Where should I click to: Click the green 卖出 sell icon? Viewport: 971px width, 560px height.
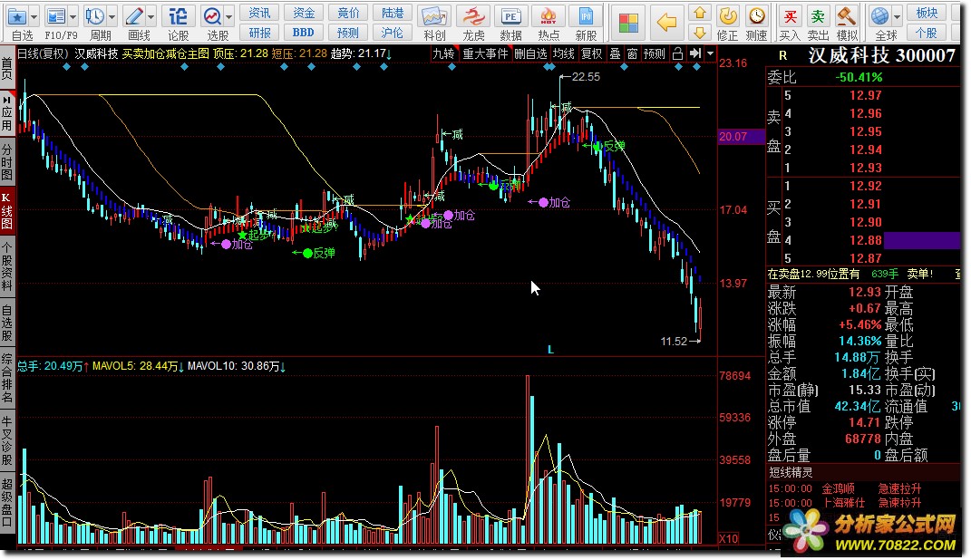tap(818, 16)
